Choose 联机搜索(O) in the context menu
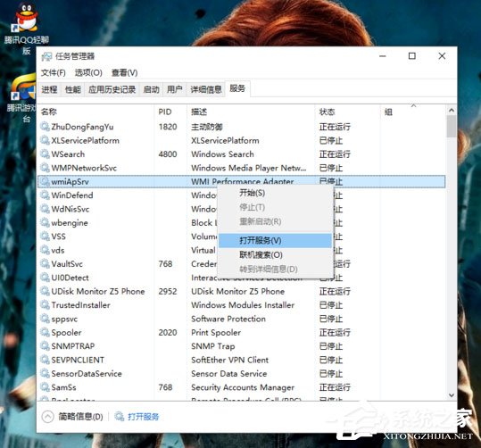This screenshot has height=448, width=481. pyautogui.click(x=275, y=254)
